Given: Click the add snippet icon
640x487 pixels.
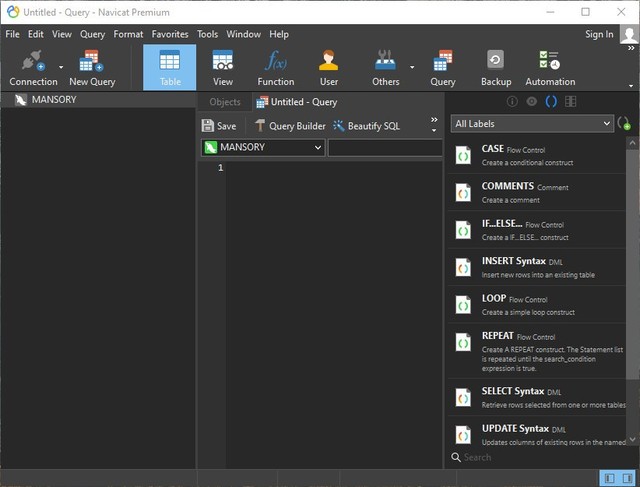Looking at the screenshot, I should click(x=625, y=124).
